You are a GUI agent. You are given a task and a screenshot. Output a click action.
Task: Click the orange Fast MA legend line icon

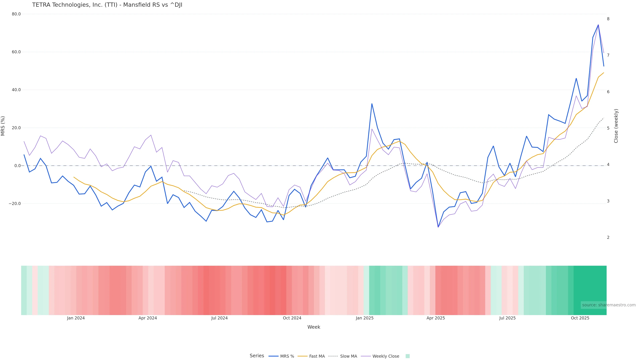(303, 356)
